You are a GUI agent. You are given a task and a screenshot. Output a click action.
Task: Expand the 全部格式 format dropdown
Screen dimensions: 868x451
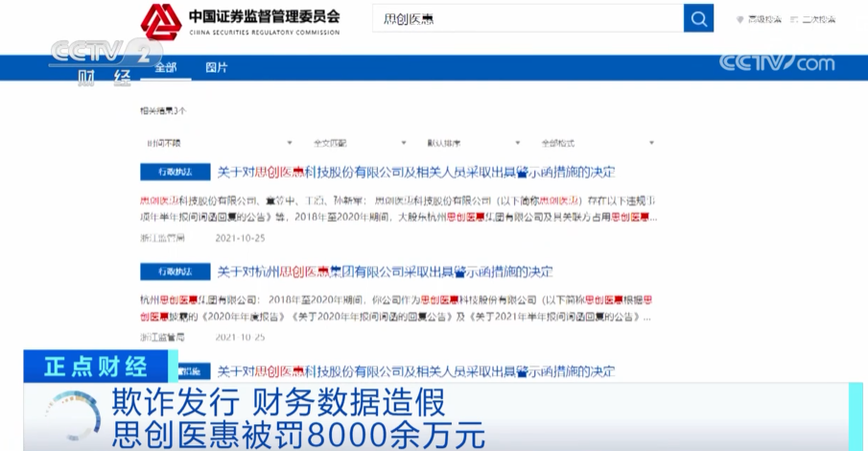tap(598, 143)
